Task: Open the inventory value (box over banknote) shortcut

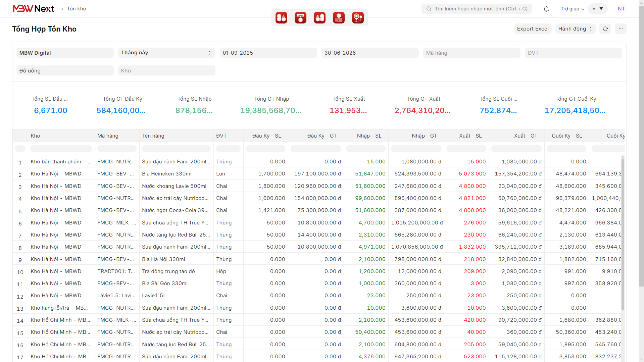Action: click(339, 17)
